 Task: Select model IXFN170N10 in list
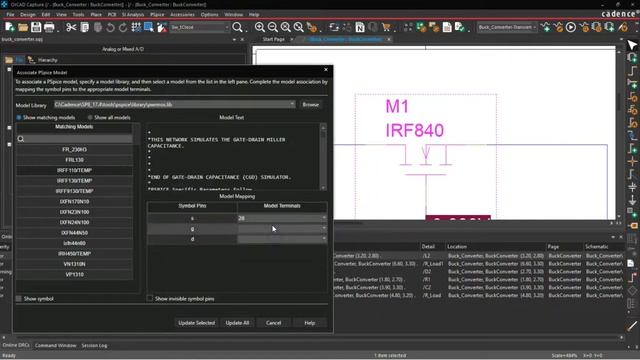coord(74,202)
